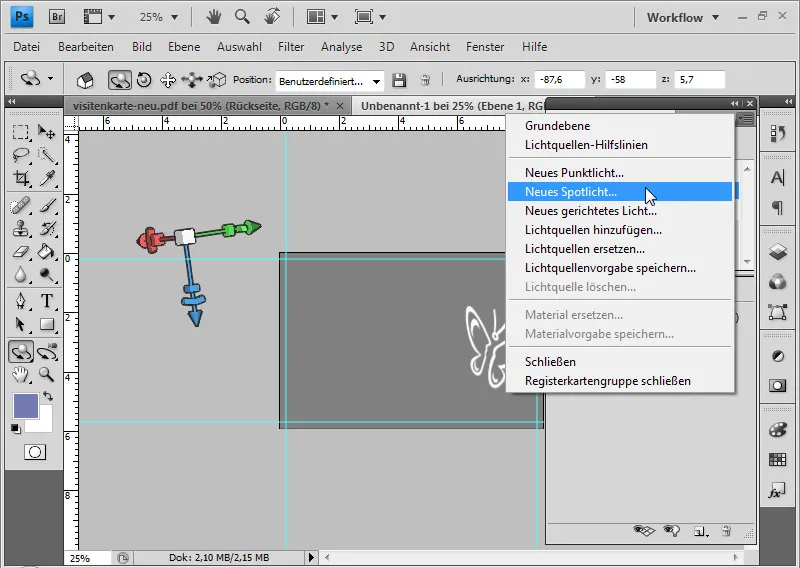Expand the status bar info arrow
The width and height of the screenshot is (800, 568).
[311, 557]
